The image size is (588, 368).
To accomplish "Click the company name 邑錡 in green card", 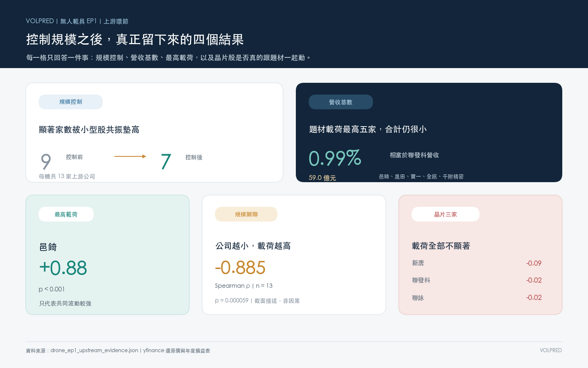I will tap(48, 247).
